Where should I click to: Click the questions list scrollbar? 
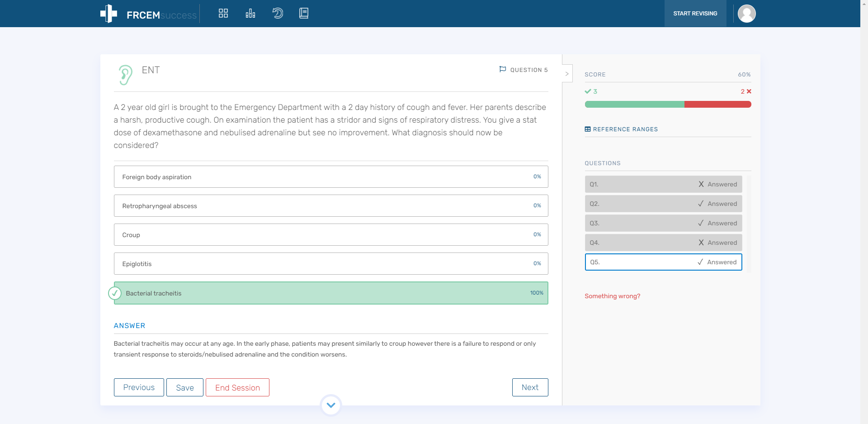pos(749,224)
